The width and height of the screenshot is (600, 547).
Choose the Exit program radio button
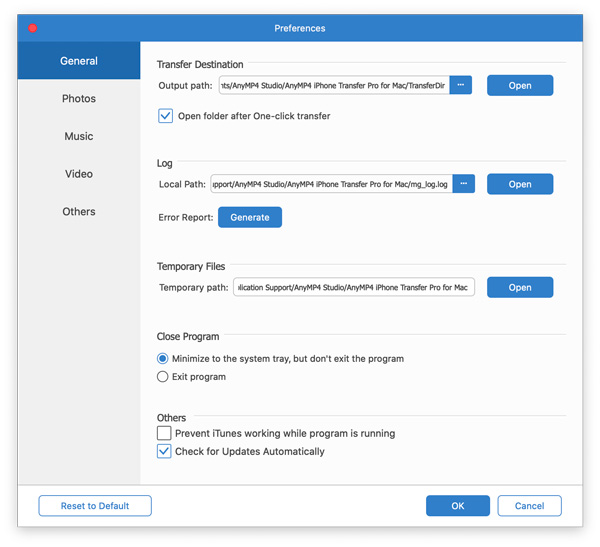tap(163, 377)
